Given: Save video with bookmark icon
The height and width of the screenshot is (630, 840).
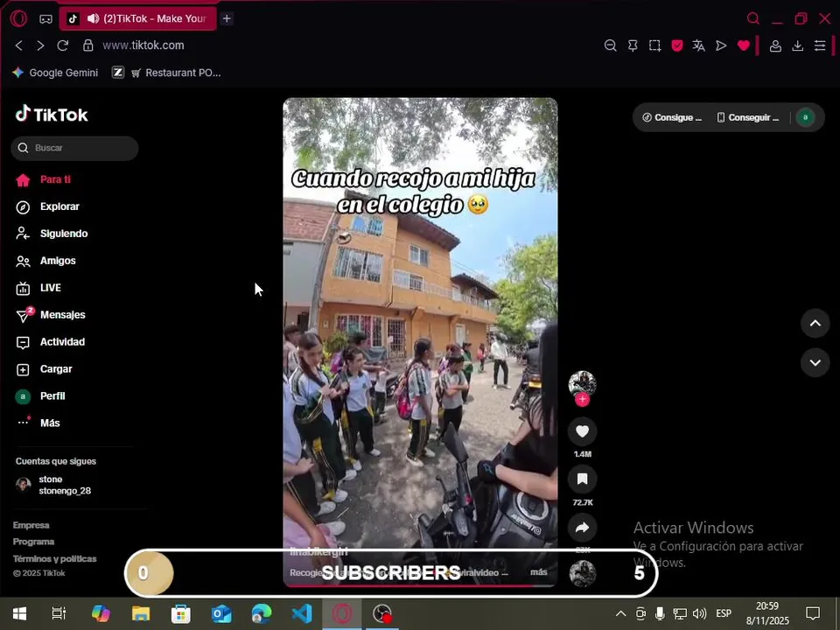Looking at the screenshot, I should pos(583,479).
